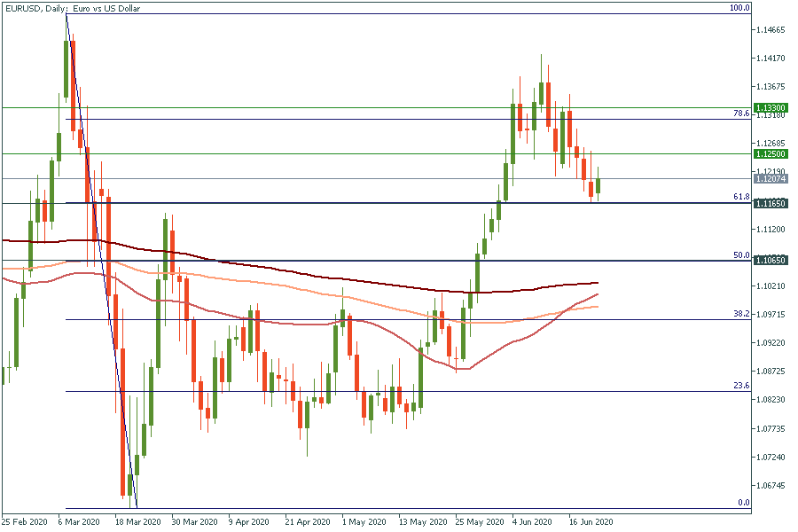The width and height of the screenshot is (798, 532).
Task: Select the 78.6 Fibonacci level label
Action: click(741, 113)
